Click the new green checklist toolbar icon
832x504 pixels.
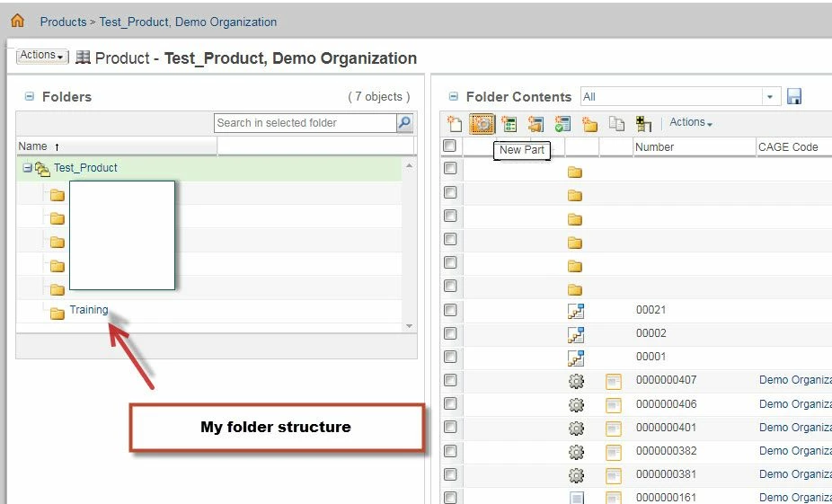509,124
